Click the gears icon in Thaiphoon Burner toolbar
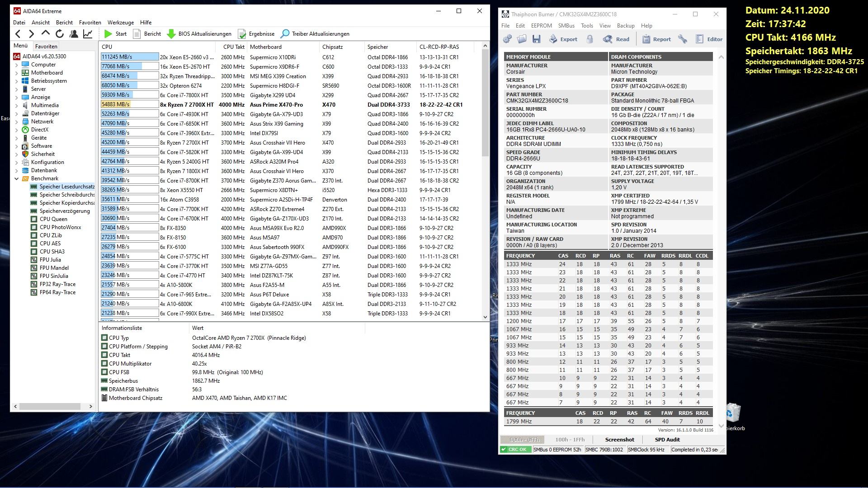Viewport: 868px width, 488px height. 507,39
